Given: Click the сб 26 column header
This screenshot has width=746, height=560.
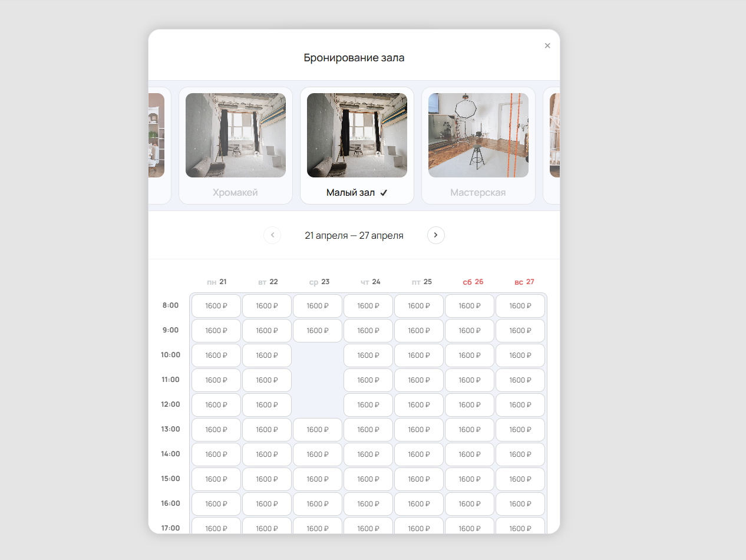Looking at the screenshot, I should click(x=473, y=282).
